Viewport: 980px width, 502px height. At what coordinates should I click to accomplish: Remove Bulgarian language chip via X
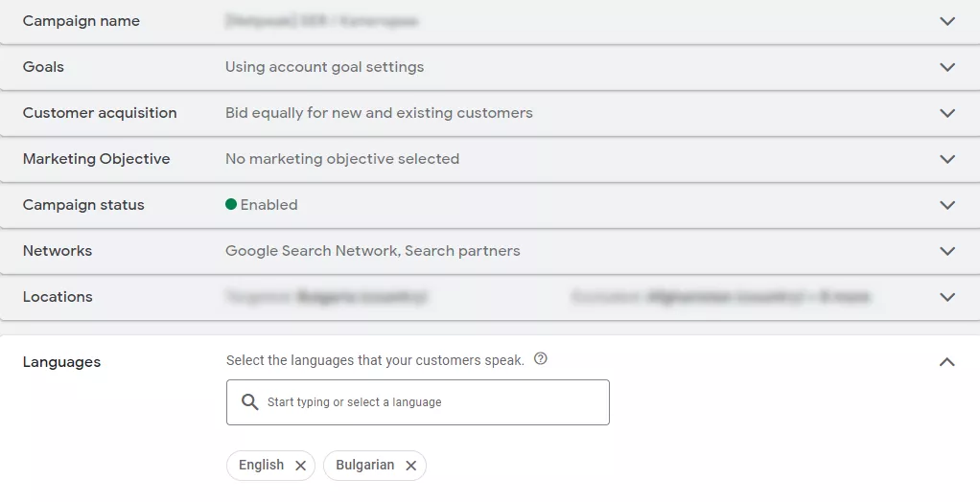410,466
